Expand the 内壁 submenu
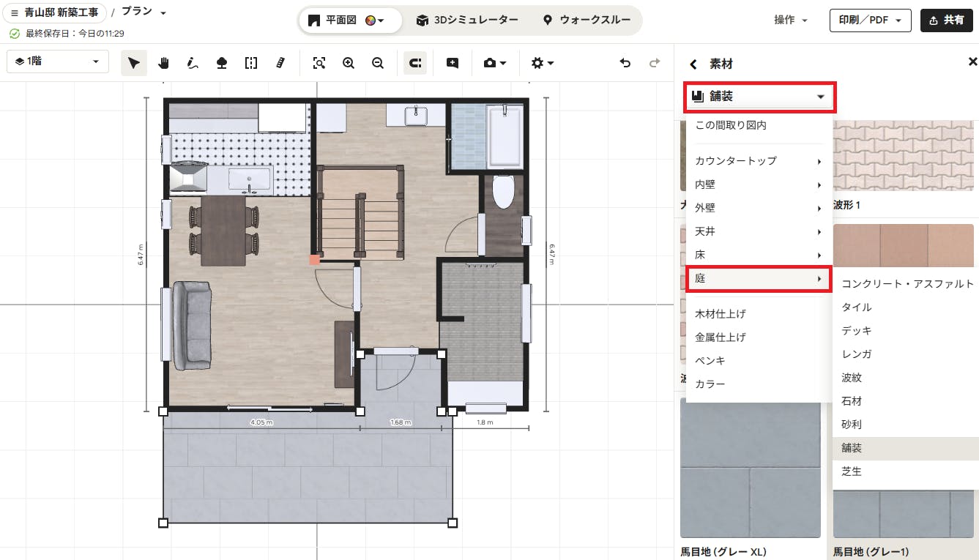 click(759, 184)
